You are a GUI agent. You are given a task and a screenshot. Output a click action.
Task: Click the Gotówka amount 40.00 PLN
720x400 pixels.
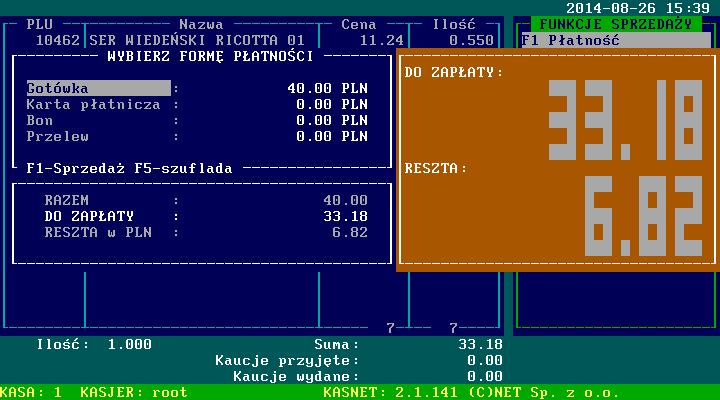point(327,88)
